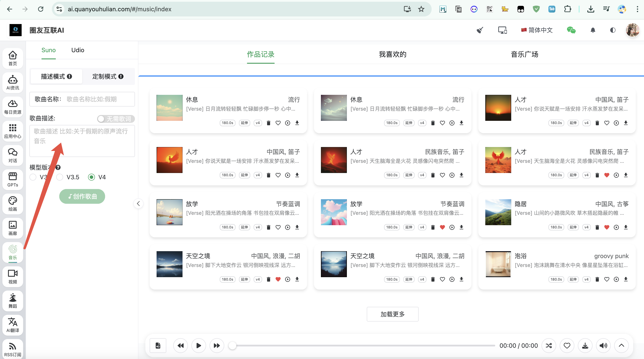644x359 pixels.
Task: Expand the player bar up chevron
Action: [x=622, y=346]
